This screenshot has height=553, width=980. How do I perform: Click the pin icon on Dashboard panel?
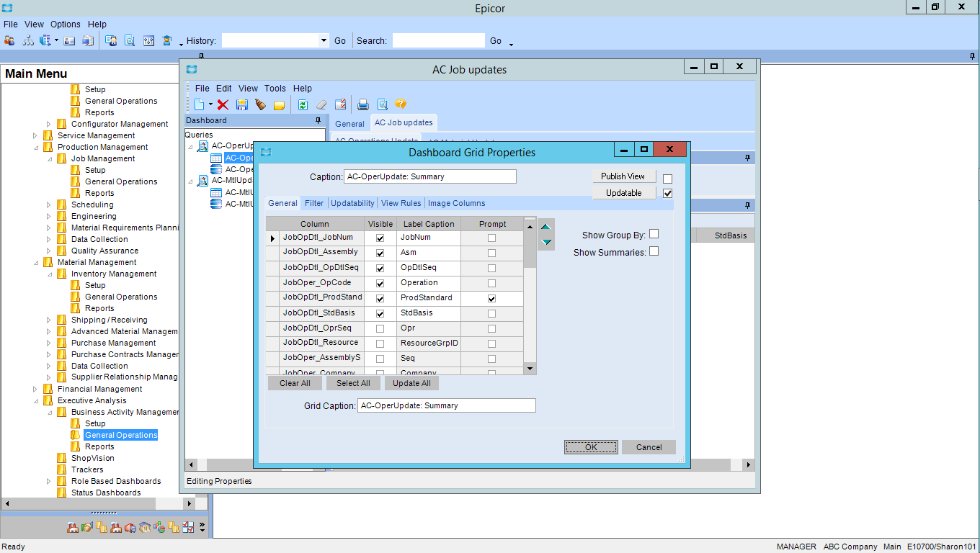[318, 120]
